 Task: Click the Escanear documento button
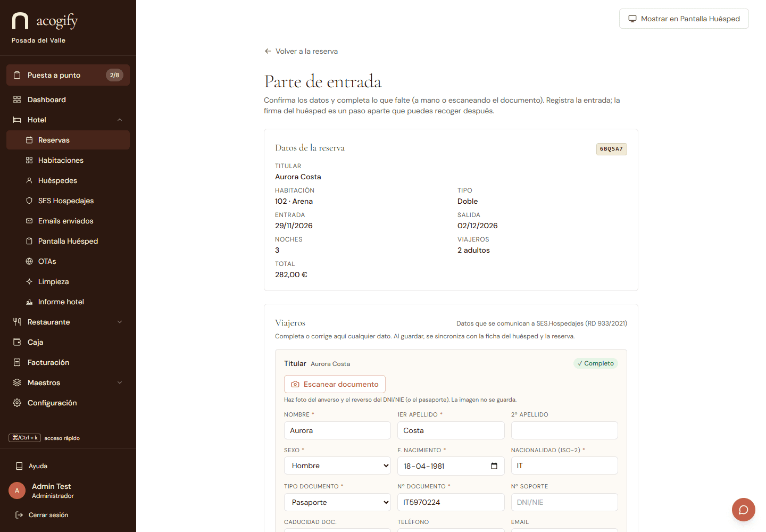click(x=335, y=384)
